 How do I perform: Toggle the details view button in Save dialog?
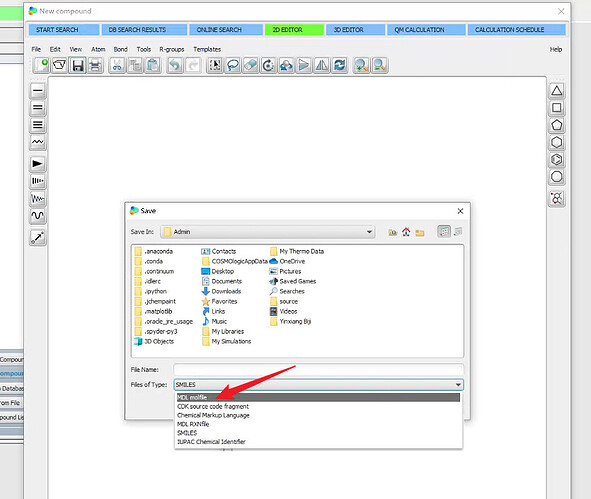[458, 231]
